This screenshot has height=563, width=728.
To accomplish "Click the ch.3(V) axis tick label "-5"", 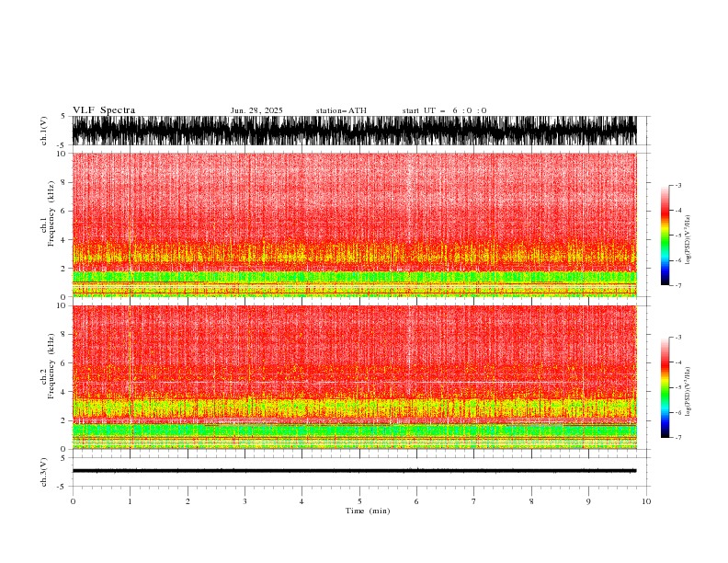I will click(63, 487).
